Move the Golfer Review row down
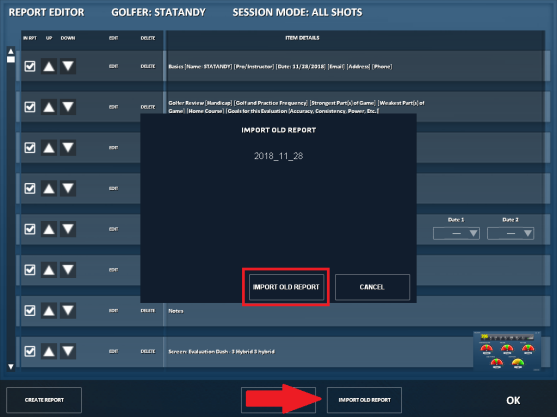Screen dimensions: 557x417 point(68,107)
